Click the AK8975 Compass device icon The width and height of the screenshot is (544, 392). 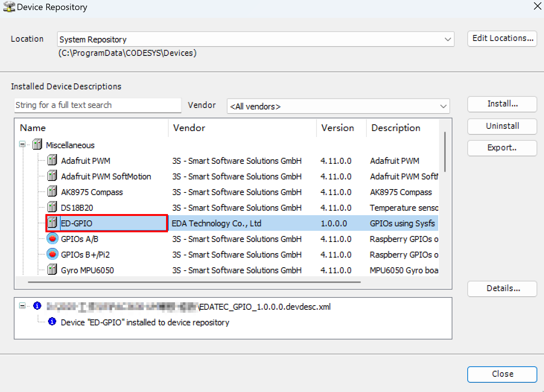pyautogui.click(x=52, y=192)
